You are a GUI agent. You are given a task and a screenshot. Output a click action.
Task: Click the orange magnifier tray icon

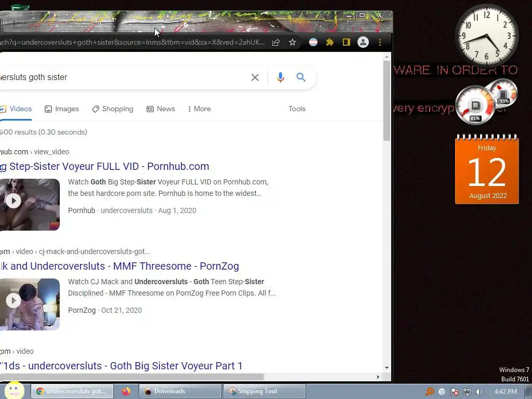[x=430, y=392]
